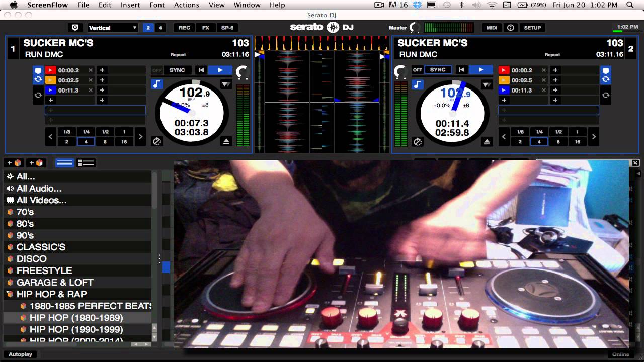Image resolution: width=644 pixels, height=362 pixels.
Task: Click the deck 1 censor/slip icon
Action: 157,141
